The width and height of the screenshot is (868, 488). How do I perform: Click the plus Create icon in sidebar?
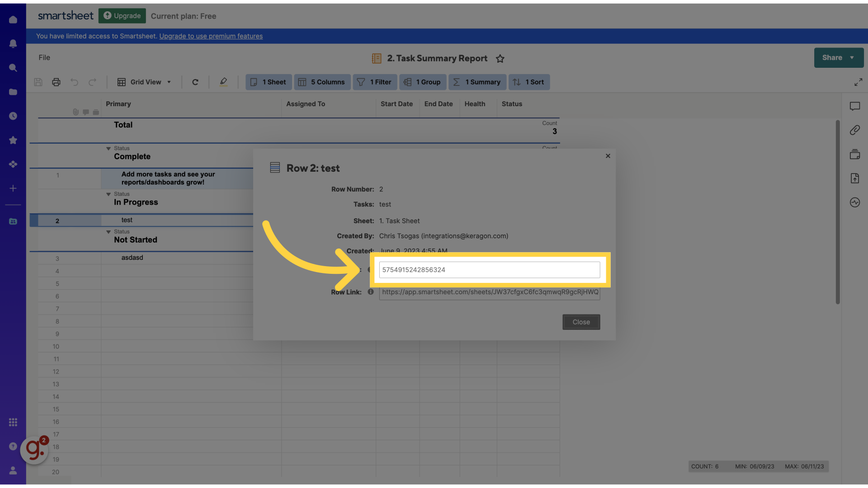13,188
